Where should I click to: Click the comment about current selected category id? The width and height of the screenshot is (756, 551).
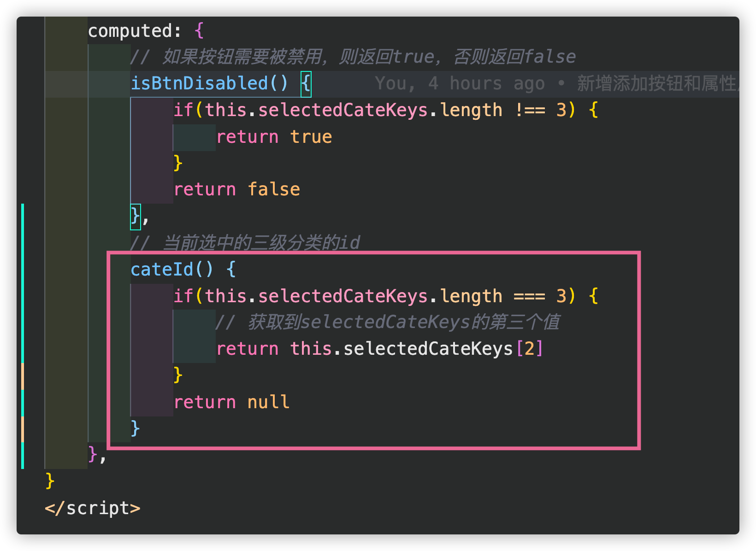[244, 242]
